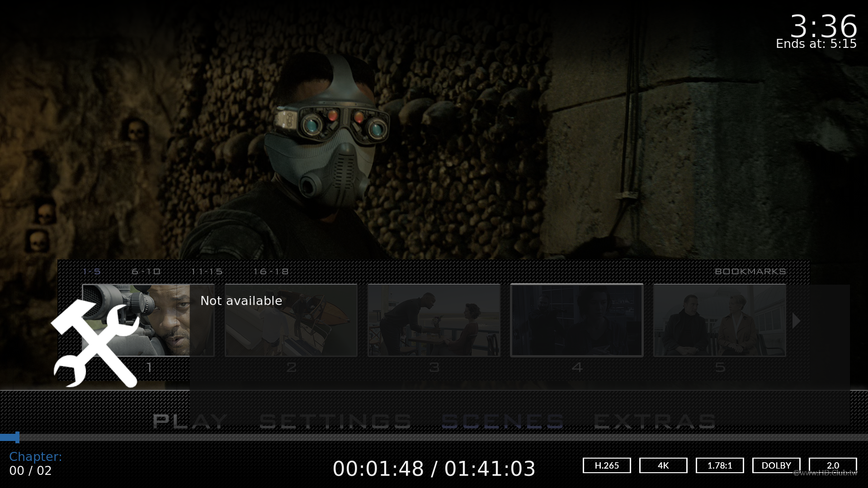Open scene thumbnail 3
The image size is (868, 488).
tap(434, 320)
